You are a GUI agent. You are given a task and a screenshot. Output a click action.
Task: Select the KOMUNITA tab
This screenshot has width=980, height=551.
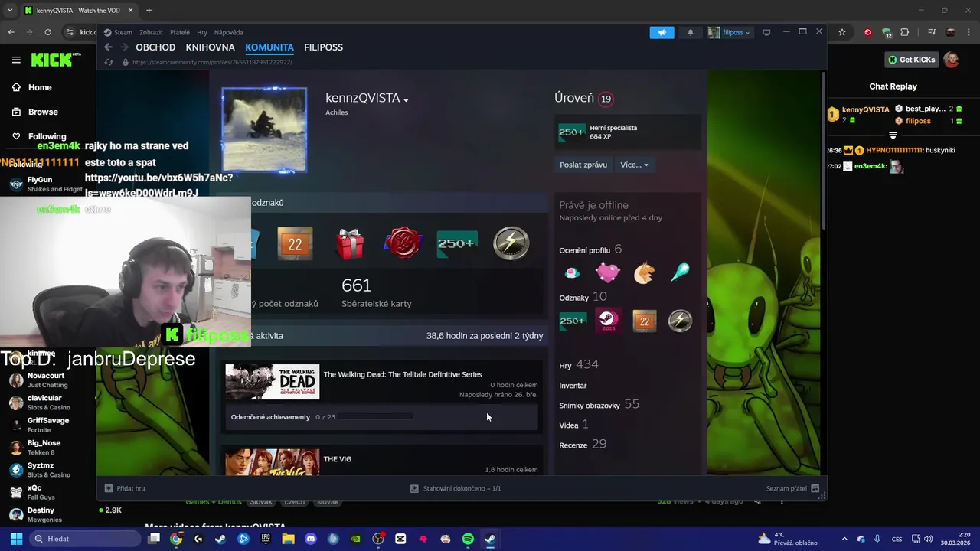[269, 47]
